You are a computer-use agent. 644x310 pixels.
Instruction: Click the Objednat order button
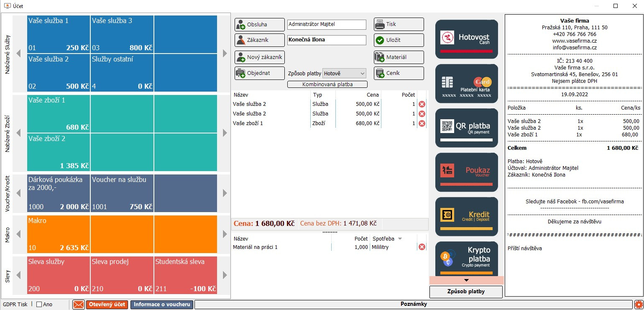(259, 73)
